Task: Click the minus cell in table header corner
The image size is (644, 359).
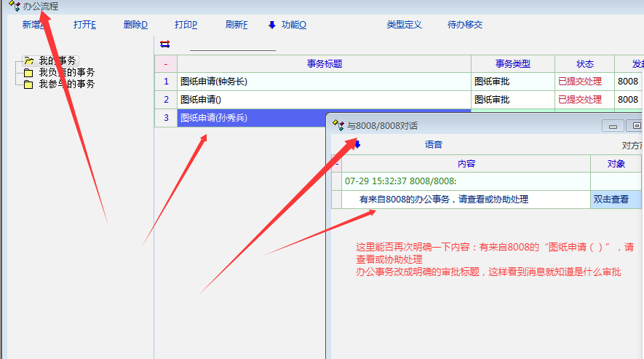Action: click(x=165, y=64)
